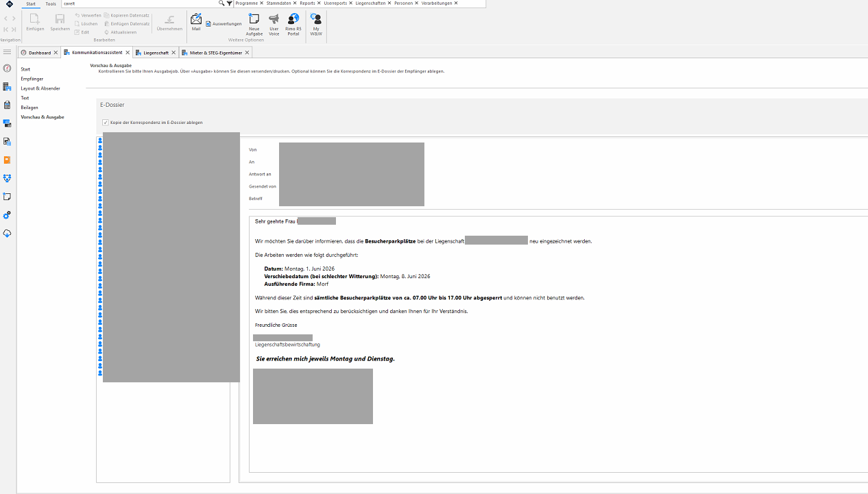868x494 pixels.
Task: Click the top search input field
Action: [140, 3]
